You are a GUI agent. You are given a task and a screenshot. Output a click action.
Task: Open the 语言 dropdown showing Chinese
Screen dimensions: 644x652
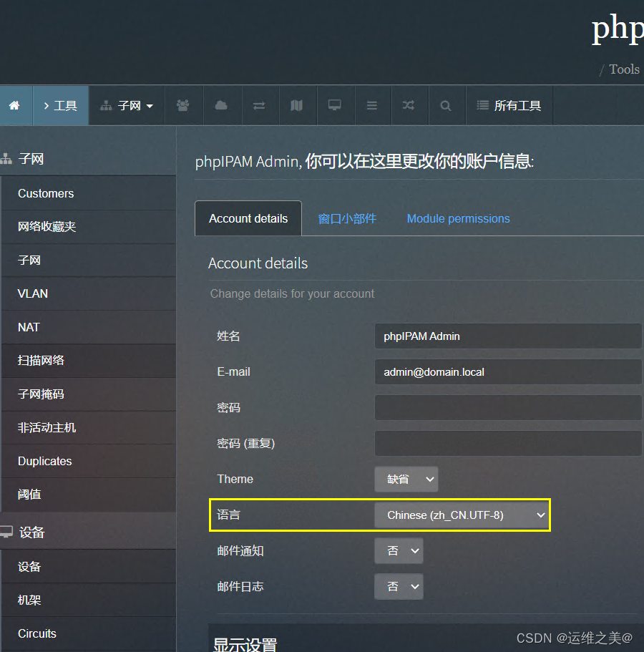462,515
